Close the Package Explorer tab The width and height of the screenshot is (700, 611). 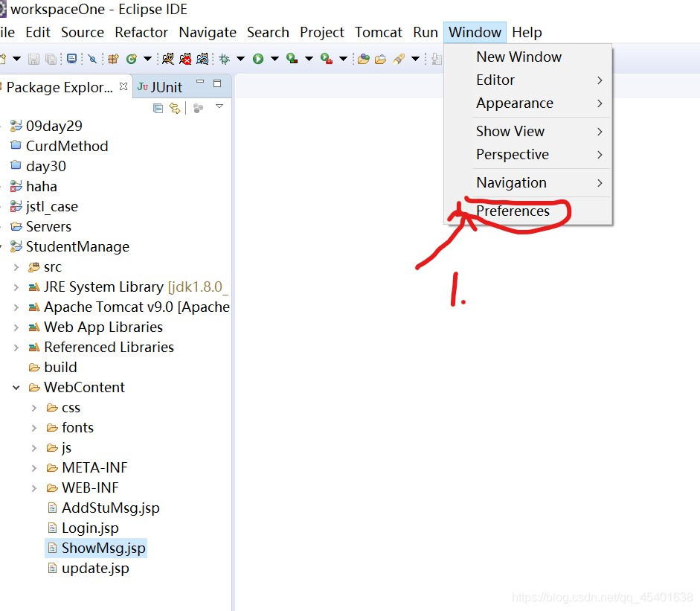[123, 86]
